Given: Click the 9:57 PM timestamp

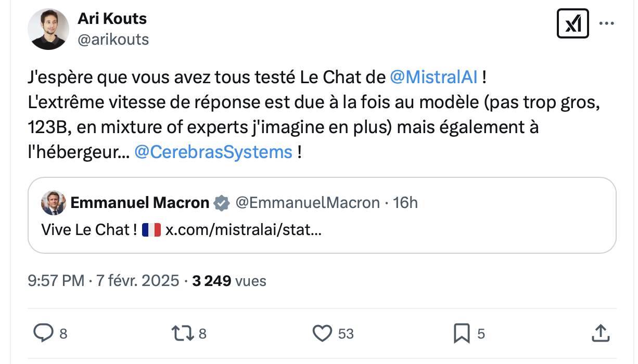Looking at the screenshot, I should [56, 281].
